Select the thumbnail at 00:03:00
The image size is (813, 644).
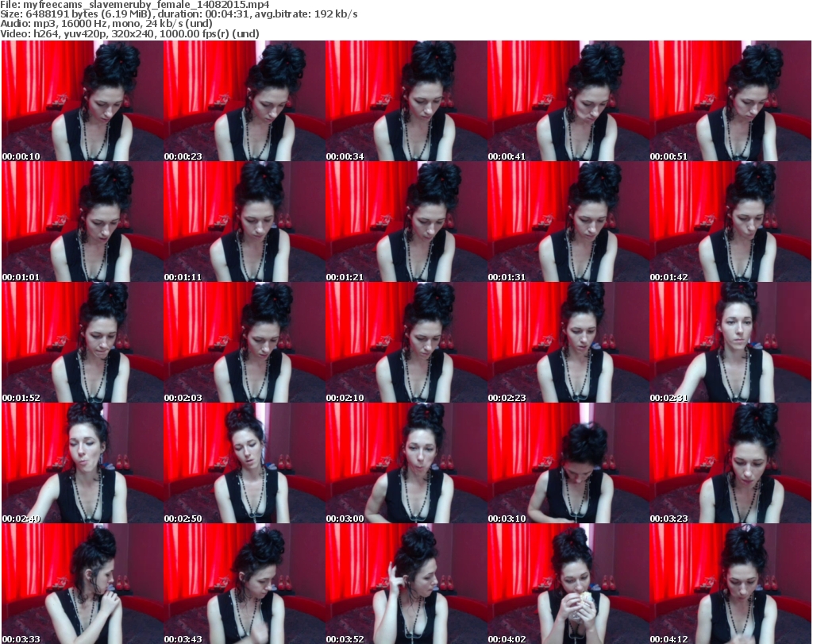click(406, 463)
